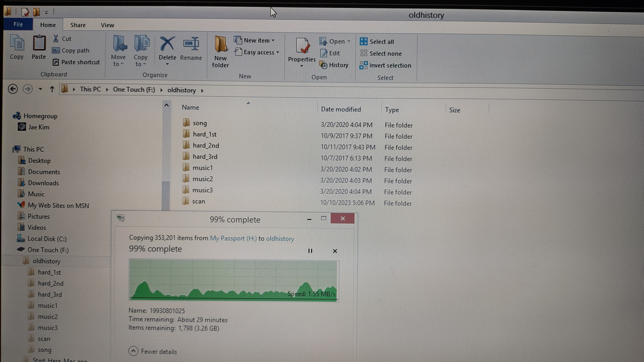Click the Homegroup tree item
This screenshot has width=644, height=362.
pyautogui.click(x=35, y=116)
